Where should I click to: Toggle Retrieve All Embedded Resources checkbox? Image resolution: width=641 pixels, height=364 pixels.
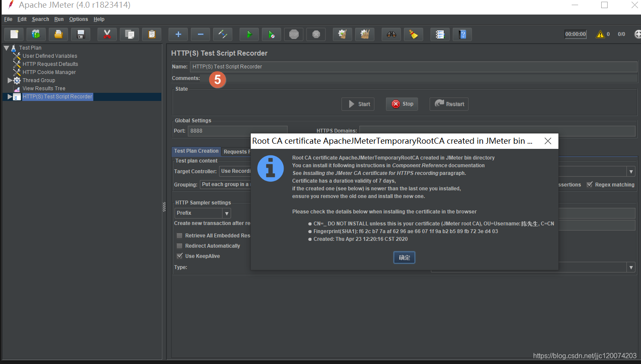tap(180, 236)
